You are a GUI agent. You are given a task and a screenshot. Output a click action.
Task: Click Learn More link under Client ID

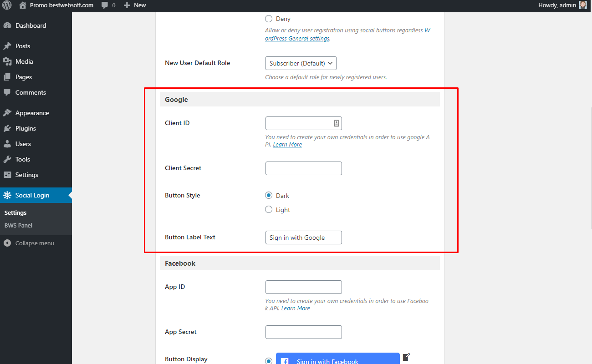tap(287, 144)
